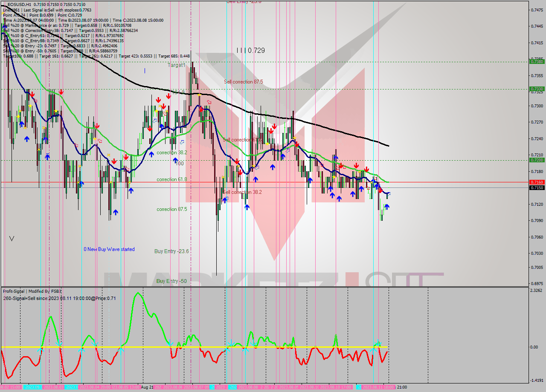The image size is (546, 392).
Task: Click the 'Aug 21' time axis label
Action: click(x=147, y=387)
